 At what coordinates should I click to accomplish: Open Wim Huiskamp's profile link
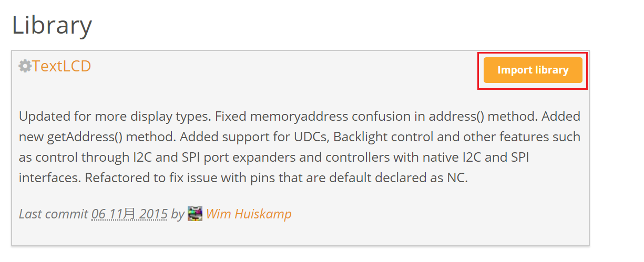click(249, 214)
